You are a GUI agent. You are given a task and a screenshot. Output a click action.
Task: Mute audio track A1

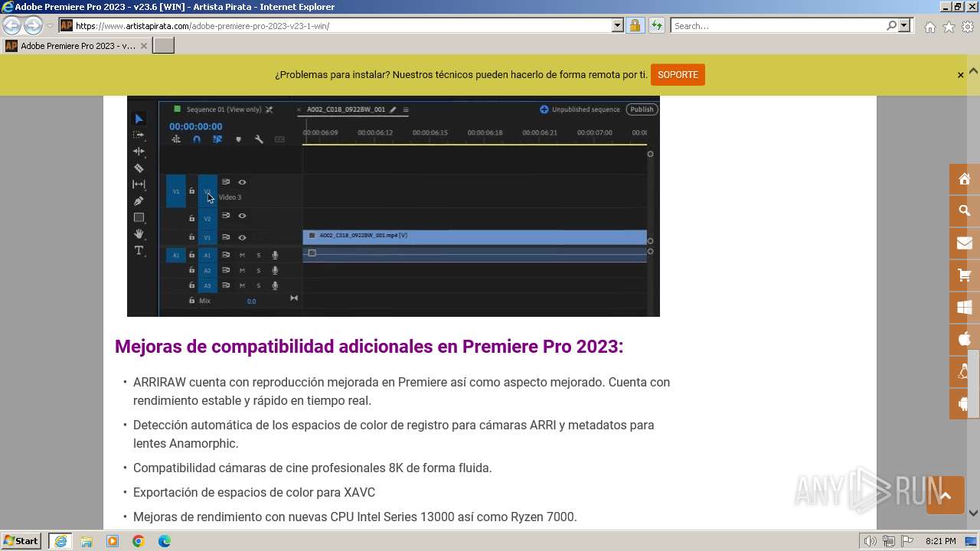click(242, 255)
